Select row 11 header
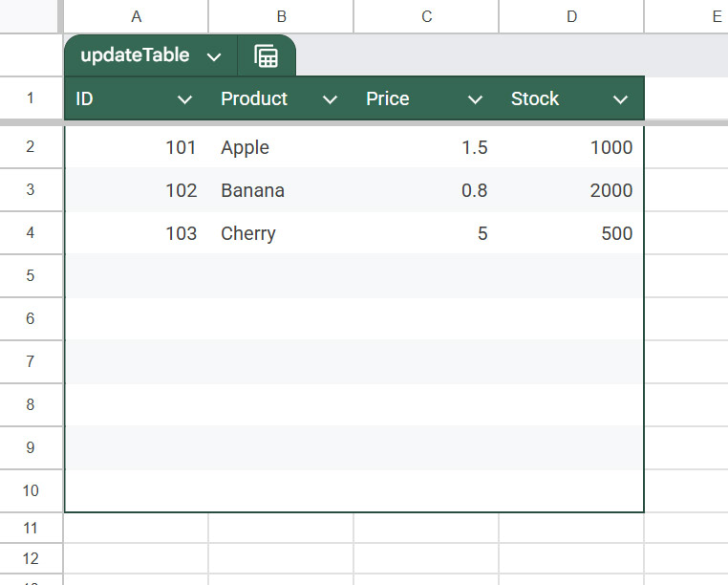 (x=31, y=529)
